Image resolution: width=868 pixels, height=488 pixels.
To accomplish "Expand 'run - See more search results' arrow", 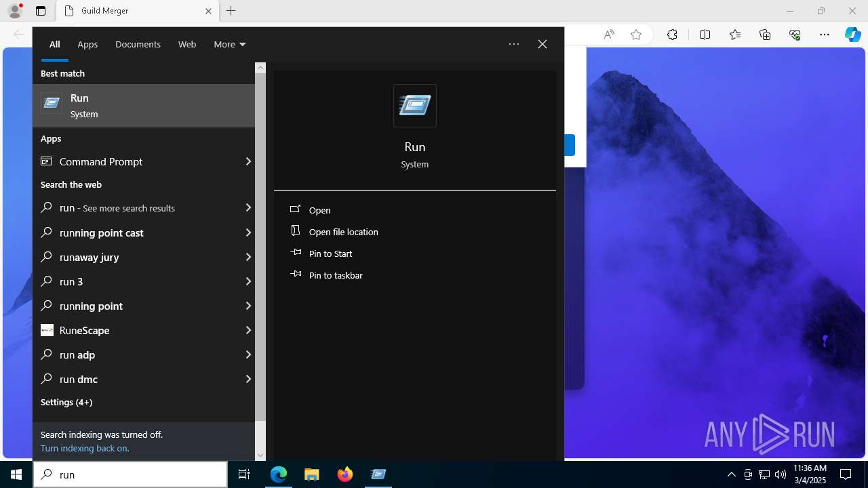I will 248,207.
